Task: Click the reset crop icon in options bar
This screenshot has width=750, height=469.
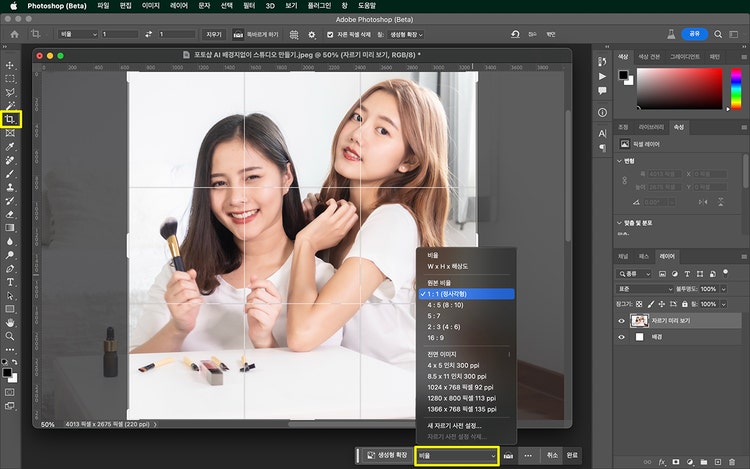Action: pyautogui.click(x=515, y=34)
